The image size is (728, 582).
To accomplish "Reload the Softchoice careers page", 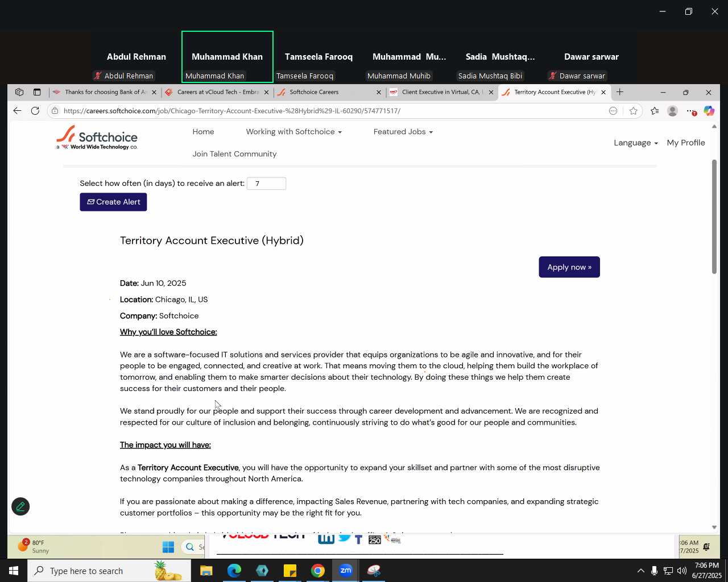I will tap(35, 111).
